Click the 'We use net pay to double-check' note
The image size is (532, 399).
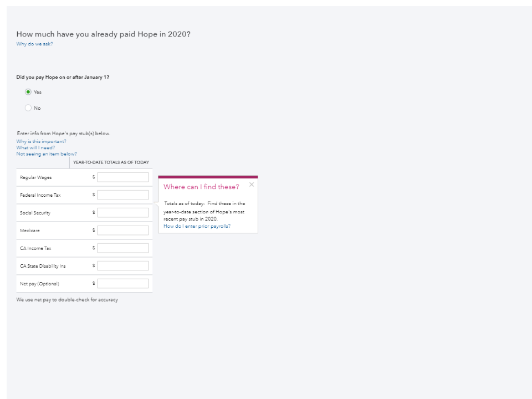click(67, 300)
